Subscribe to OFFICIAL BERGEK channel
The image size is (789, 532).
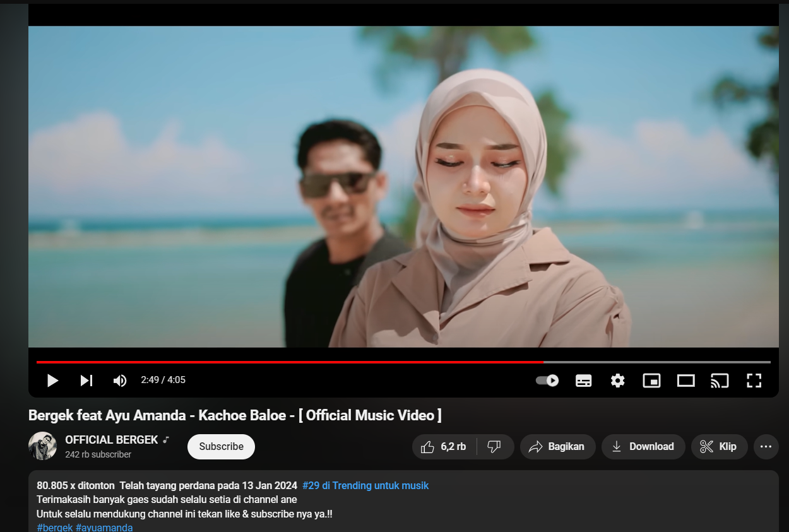pos(221,447)
